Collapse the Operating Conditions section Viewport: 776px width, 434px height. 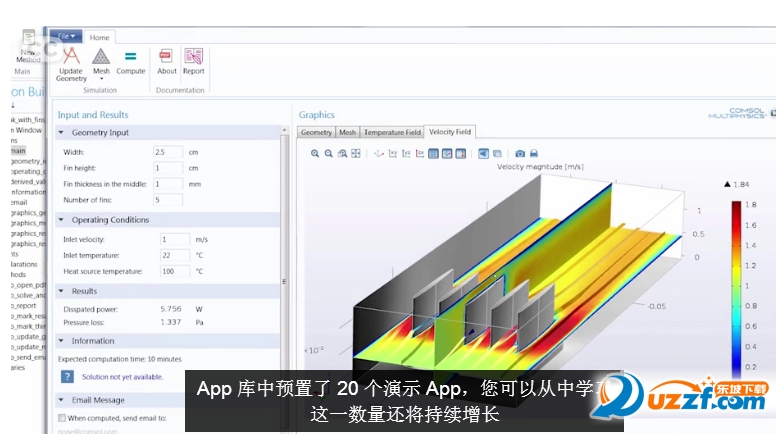pos(61,220)
